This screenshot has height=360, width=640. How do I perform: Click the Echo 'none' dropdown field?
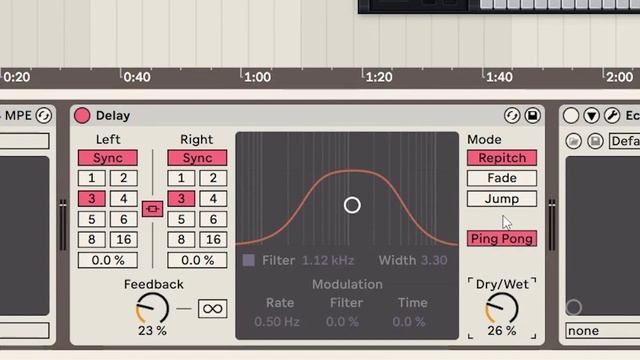tap(603, 331)
